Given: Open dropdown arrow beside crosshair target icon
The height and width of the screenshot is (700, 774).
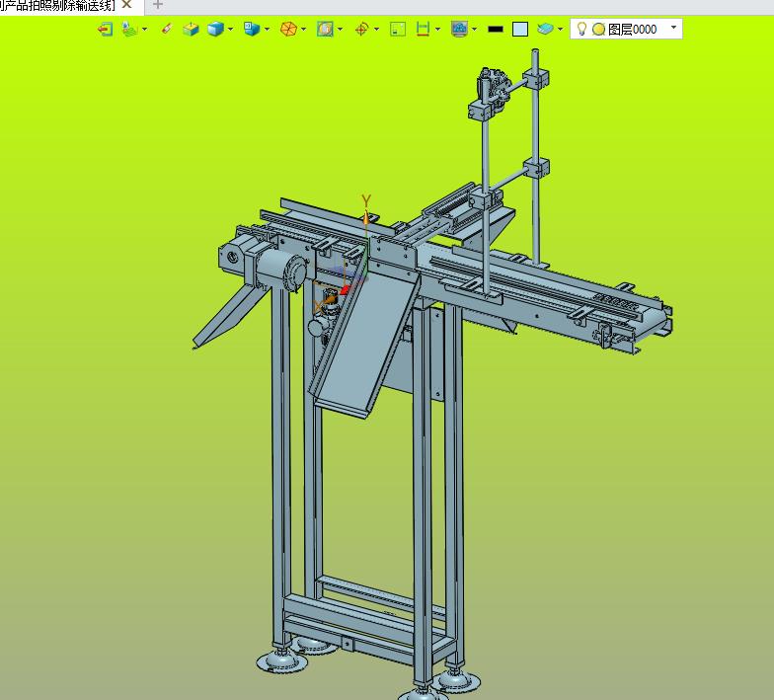Looking at the screenshot, I should (x=377, y=30).
